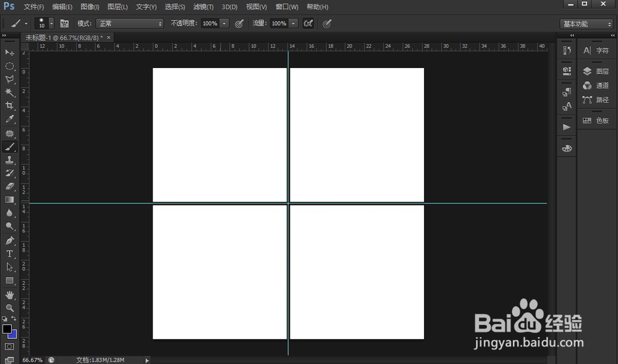The height and width of the screenshot is (364, 618).
Task: Open the opacity slider dropdown arrow
Action: [224, 23]
